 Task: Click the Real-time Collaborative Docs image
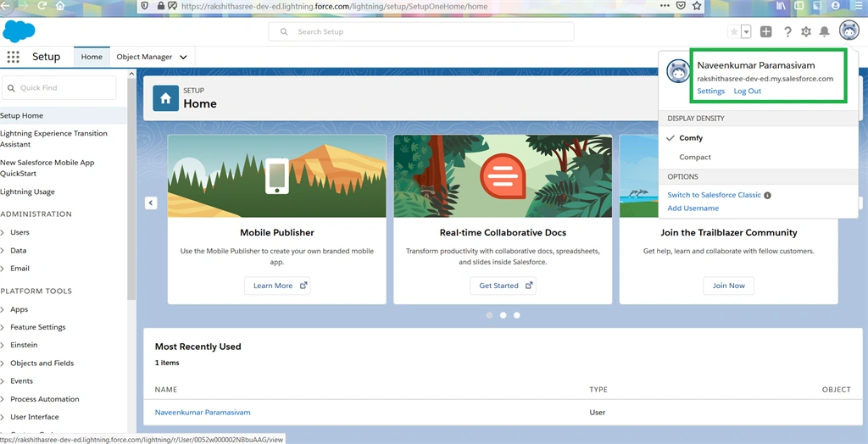[503, 176]
